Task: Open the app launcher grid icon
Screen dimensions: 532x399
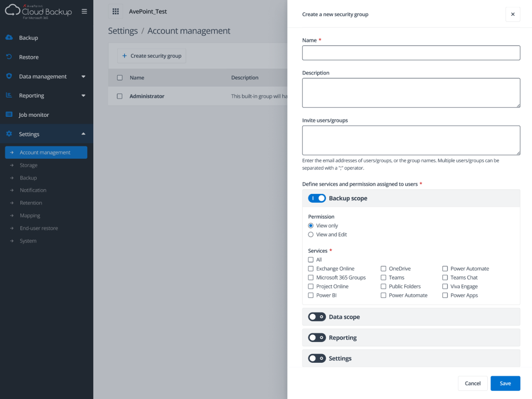Action: (116, 11)
